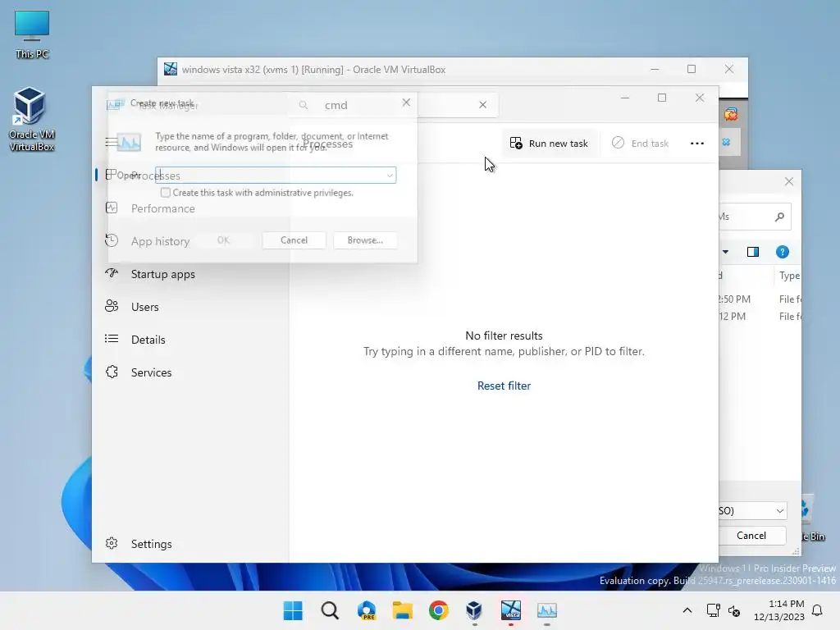This screenshot has width=840, height=630.
Task: Open File Explorer from taskbar
Action: [402, 610]
